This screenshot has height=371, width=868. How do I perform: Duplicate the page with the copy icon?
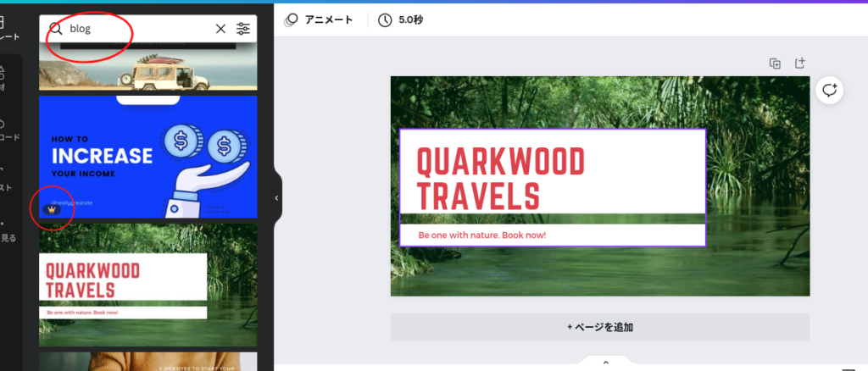(775, 63)
